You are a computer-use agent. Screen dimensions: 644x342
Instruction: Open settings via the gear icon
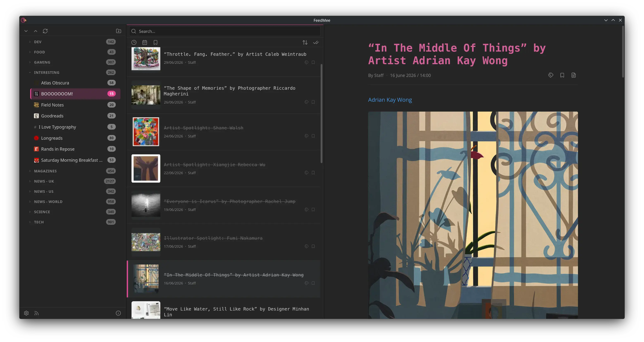(26, 313)
